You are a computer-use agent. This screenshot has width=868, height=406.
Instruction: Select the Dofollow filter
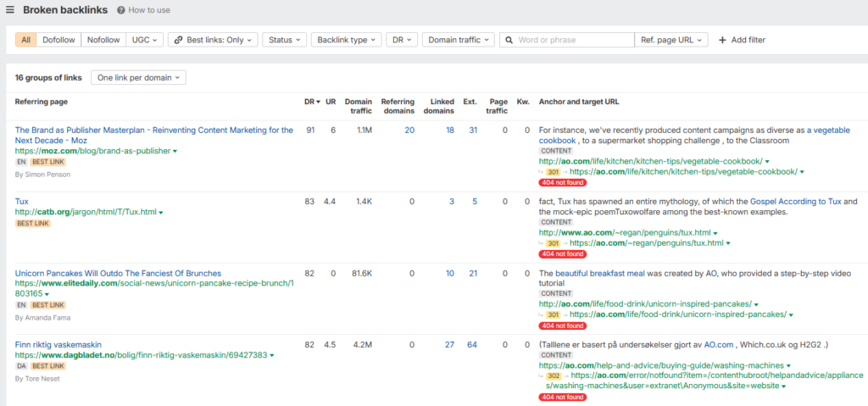(58, 40)
